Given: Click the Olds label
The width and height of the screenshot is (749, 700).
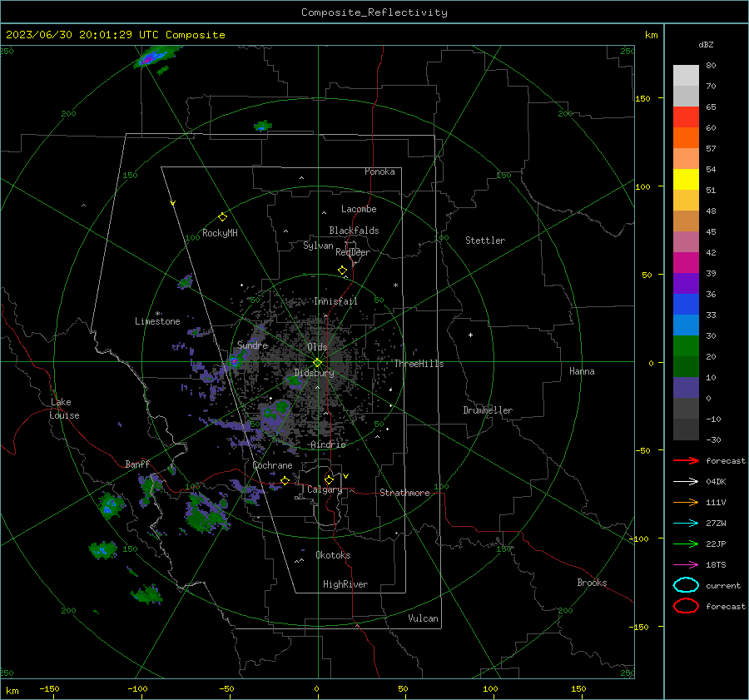Looking at the screenshot, I should coord(317,347).
